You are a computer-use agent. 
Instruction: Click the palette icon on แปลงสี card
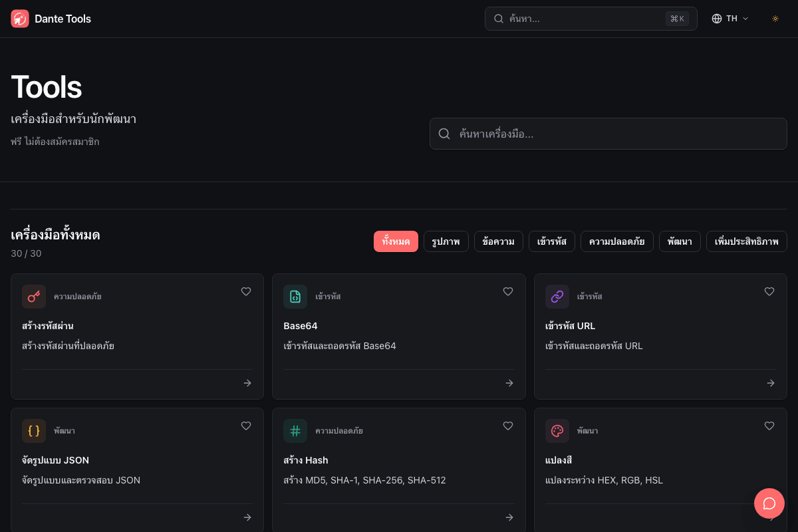pyautogui.click(x=557, y=431)
